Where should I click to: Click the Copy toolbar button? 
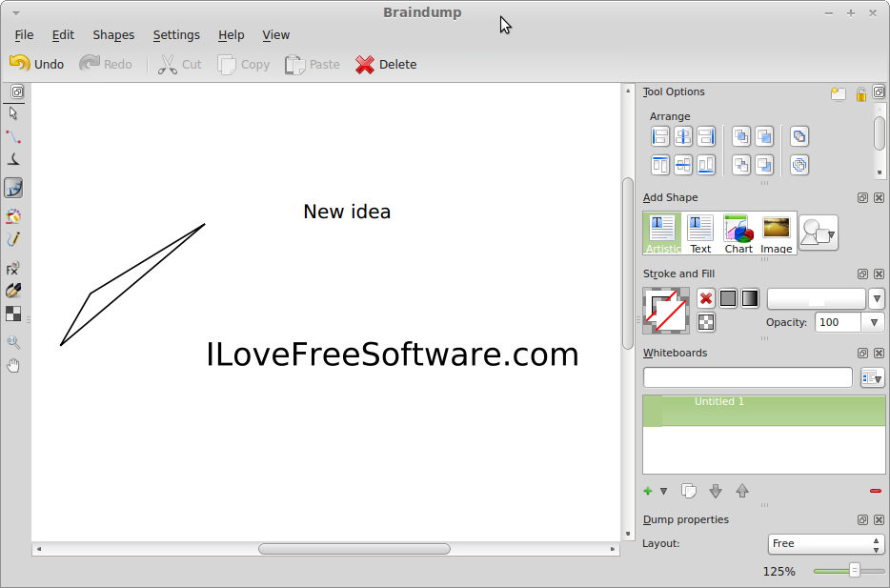click(244, 64)
